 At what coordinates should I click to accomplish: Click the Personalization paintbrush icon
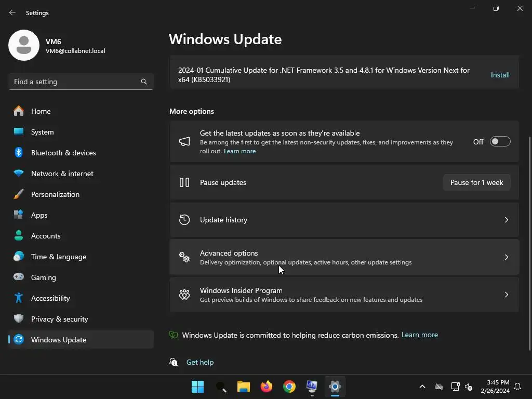pyautogui.click(x=19, y=194)
